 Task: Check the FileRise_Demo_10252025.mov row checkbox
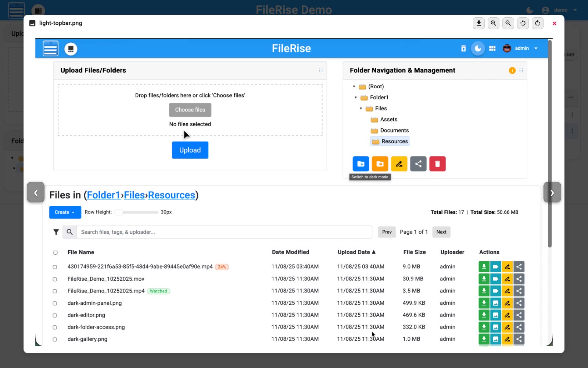[x=55, y=279]
